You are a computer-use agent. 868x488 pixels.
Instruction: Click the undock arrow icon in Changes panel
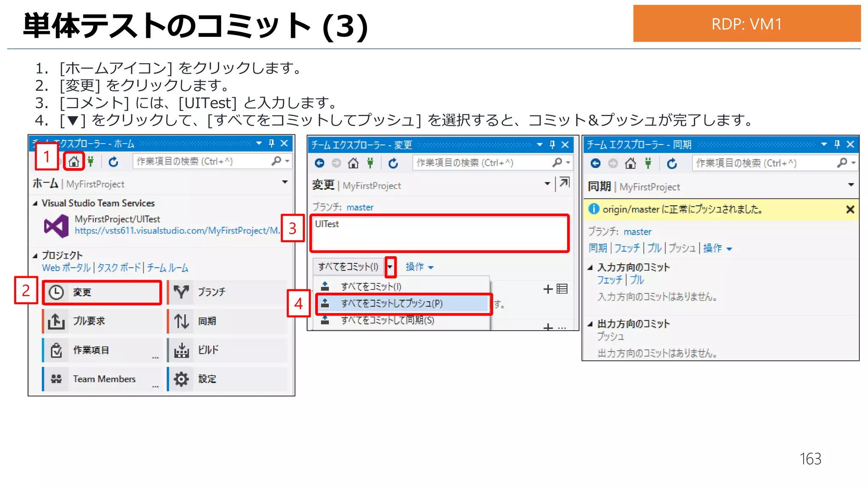[564, 183]
